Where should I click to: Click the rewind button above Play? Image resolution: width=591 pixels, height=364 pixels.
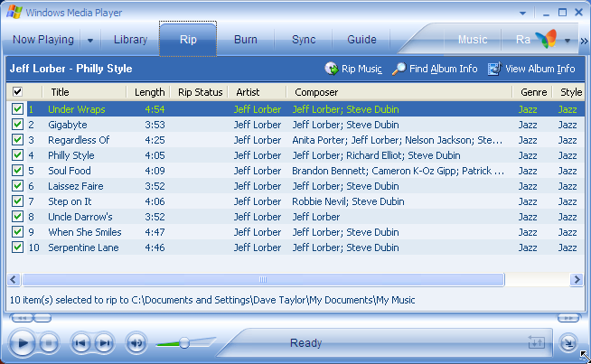[x=22, y=319]
